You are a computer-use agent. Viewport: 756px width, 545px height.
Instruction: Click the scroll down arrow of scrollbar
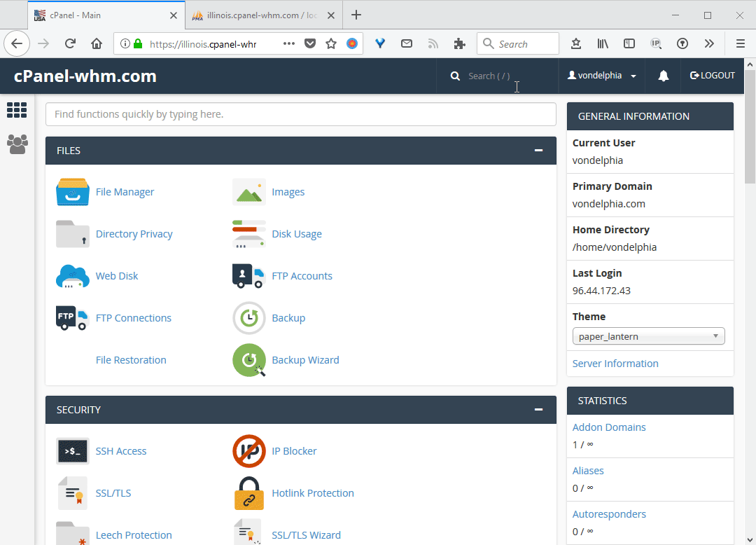[x=750, y=539]
